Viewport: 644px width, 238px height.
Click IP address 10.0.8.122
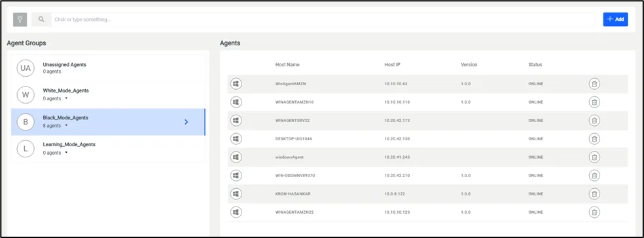394,194
